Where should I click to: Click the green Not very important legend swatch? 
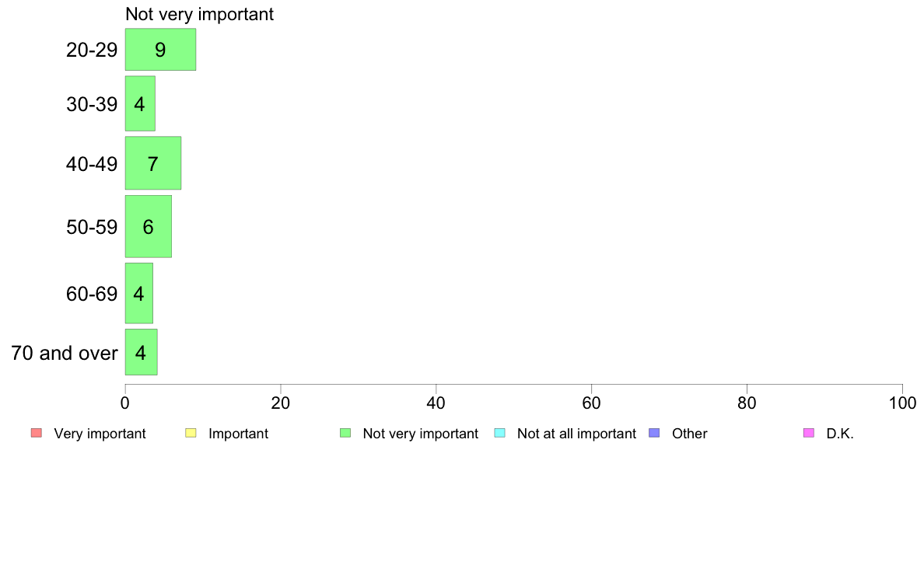tap(345, 433)
